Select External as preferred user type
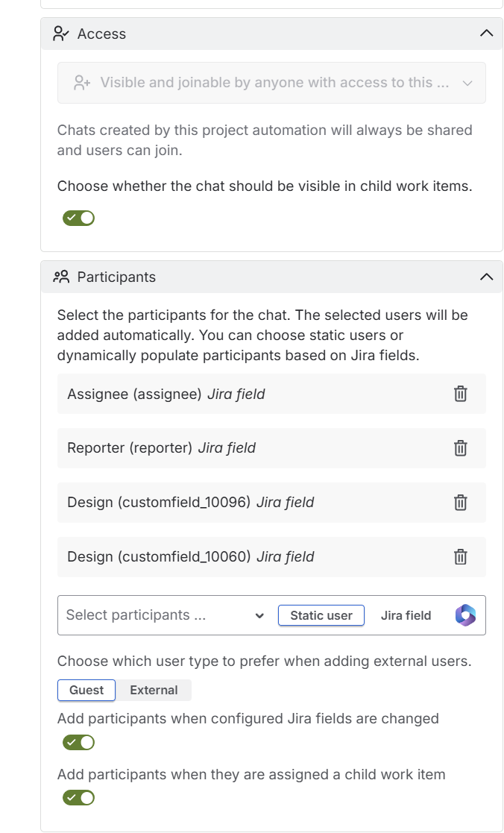Viewport: 504px width, 833px height. coord(154,691)
